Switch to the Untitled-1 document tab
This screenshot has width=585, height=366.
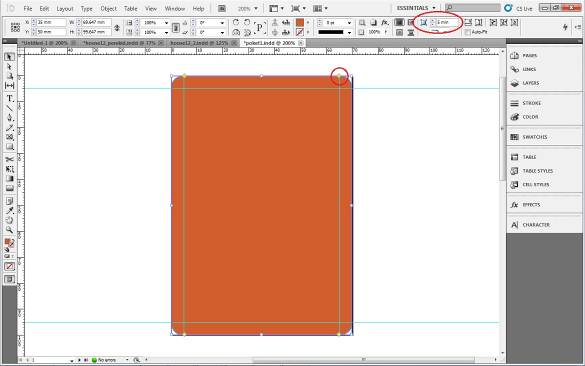pos(44,43)
